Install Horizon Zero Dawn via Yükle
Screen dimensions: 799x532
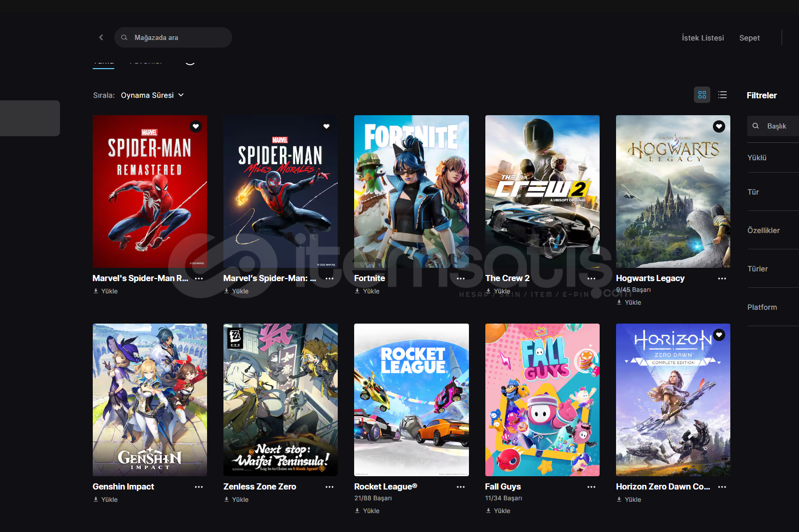coord(629,500)
